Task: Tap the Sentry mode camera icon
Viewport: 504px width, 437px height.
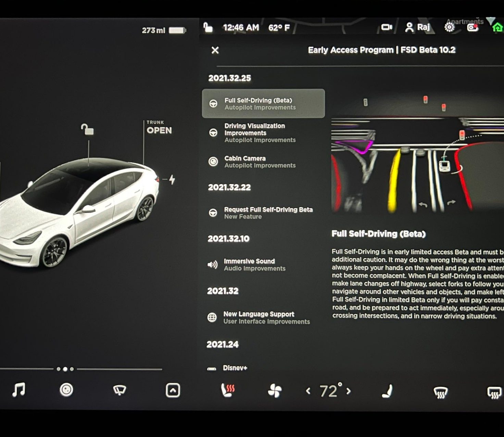Action: pos(473,27)
